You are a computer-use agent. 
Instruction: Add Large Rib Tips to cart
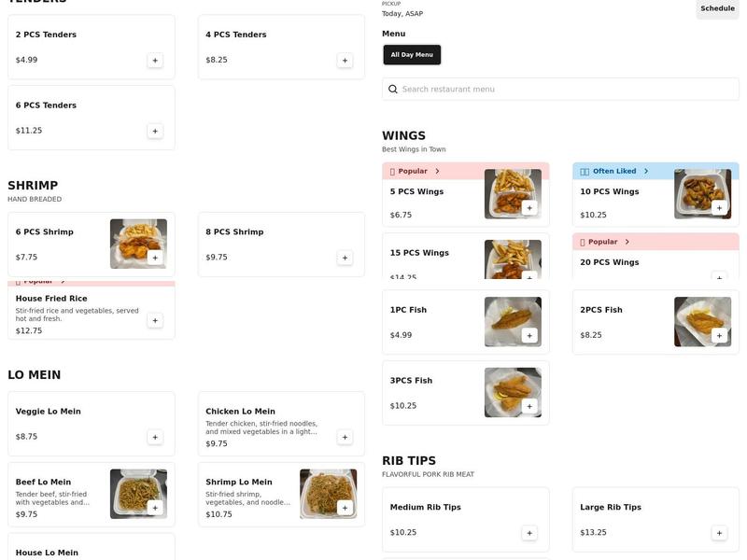click(719, 533)
